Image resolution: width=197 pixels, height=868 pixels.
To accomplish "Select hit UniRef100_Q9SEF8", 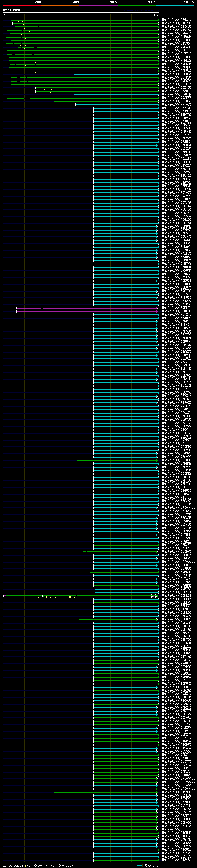I will tap(177, 98).
